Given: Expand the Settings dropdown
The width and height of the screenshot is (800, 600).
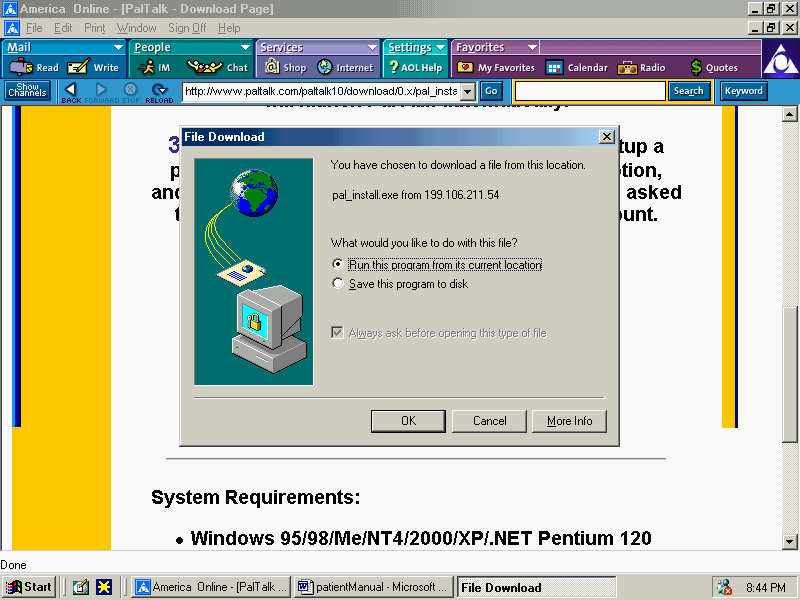Looking at the screenshot, I should 440,47.
